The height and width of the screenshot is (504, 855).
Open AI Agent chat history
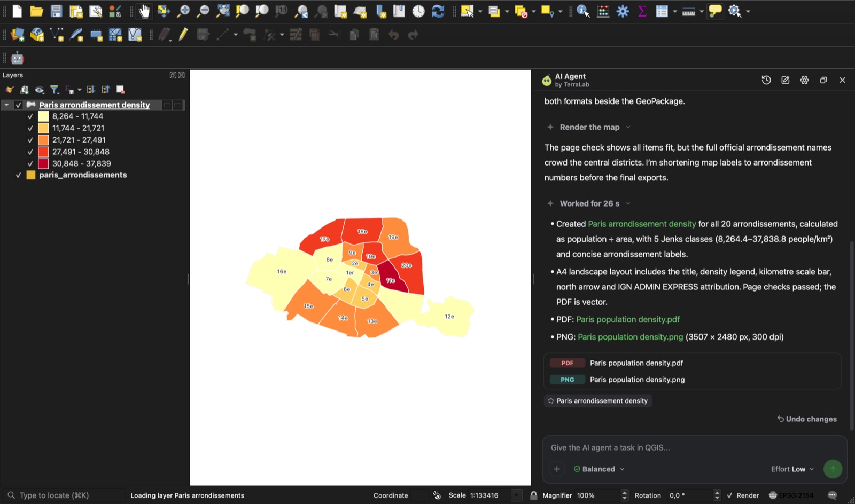click(x=766, y=80)
